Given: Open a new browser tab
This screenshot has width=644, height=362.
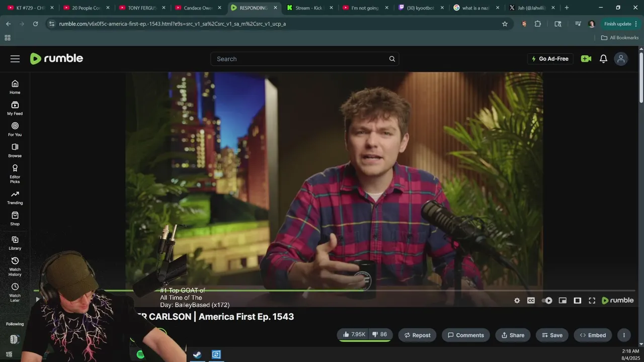Looking at the screenshot, I should [x=567, y=8].
